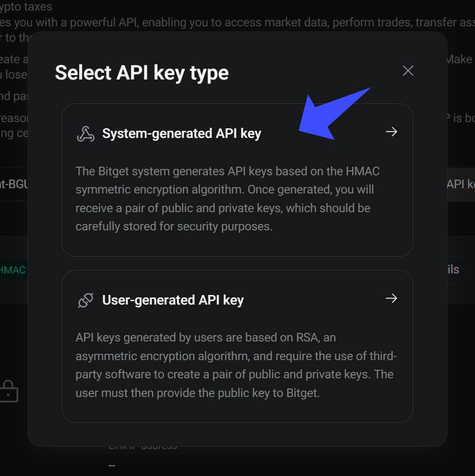The image size is (475, 476).
Task: Click the green HMAC badge behind dialog
Action: pos(13,270)
